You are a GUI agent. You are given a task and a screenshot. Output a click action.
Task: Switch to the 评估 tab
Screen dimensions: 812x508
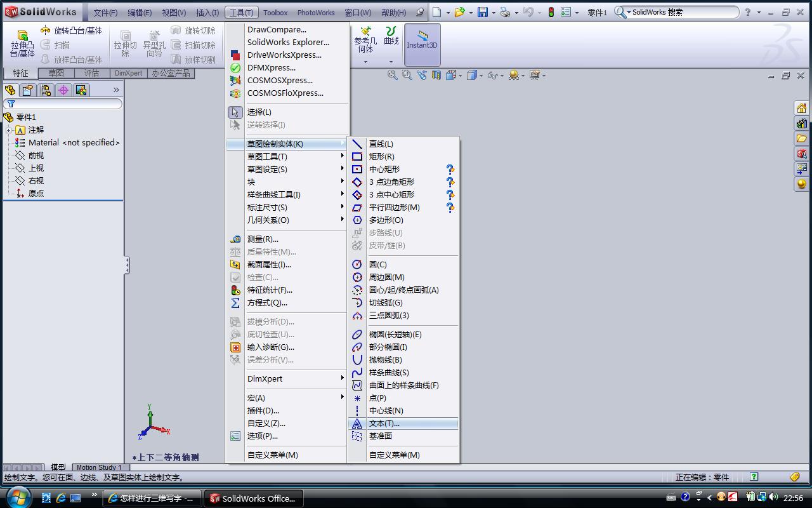pos(92,74)
